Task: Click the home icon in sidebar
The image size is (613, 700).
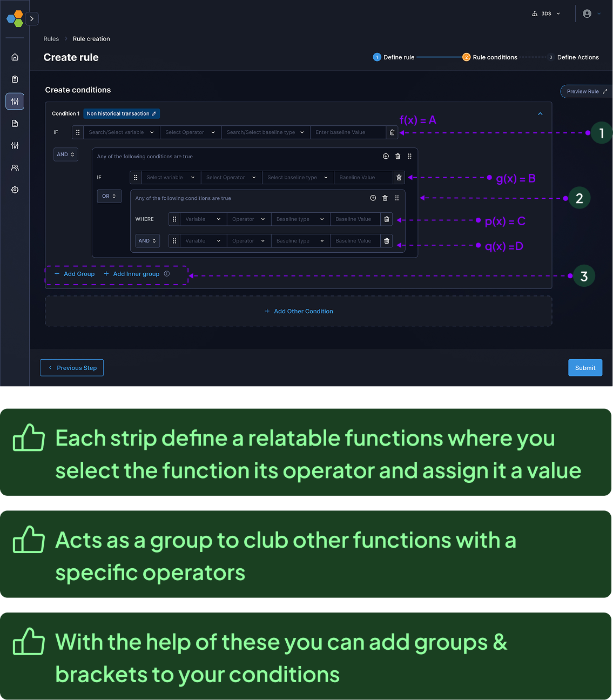Action: tap(15, 57)
